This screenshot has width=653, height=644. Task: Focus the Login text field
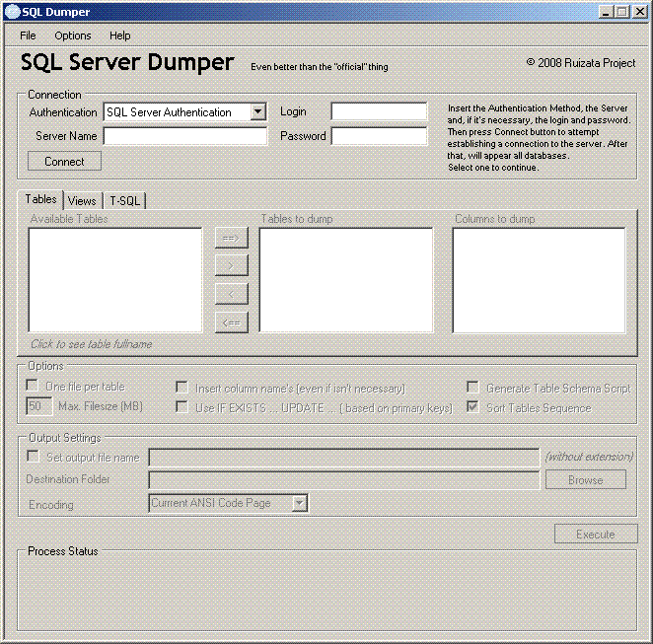click(x=379, y=111)
